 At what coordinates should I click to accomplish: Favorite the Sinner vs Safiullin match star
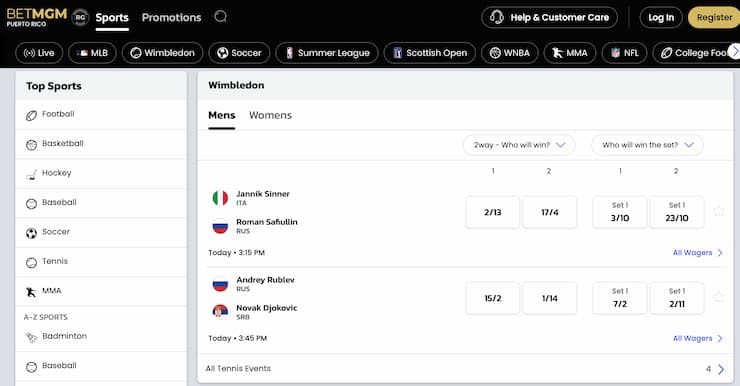[x=718, y=211]
